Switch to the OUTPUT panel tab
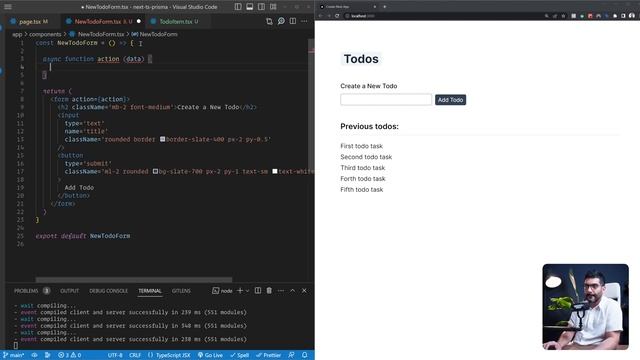The height and width of the screenshot is (360, 640). tap(69, 291)
